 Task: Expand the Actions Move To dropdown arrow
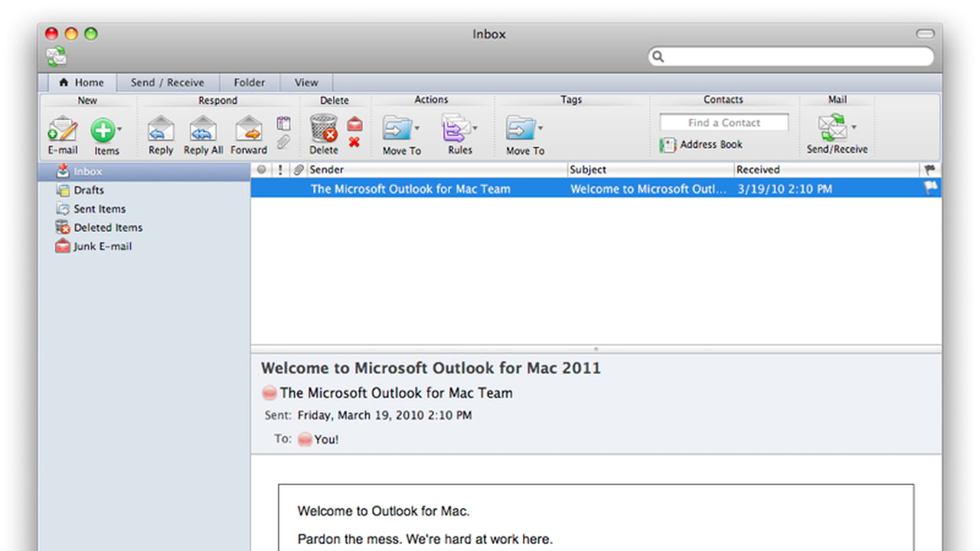(x=416, y=129)
